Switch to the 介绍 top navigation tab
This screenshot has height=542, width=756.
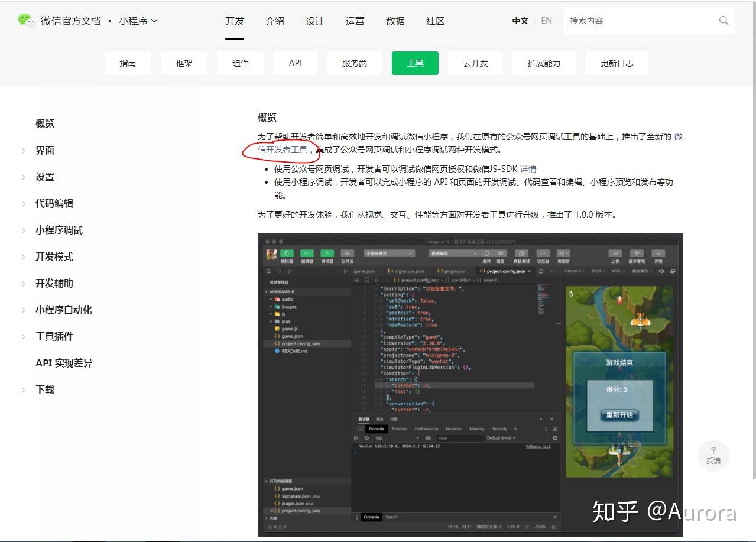coord(275,21)
